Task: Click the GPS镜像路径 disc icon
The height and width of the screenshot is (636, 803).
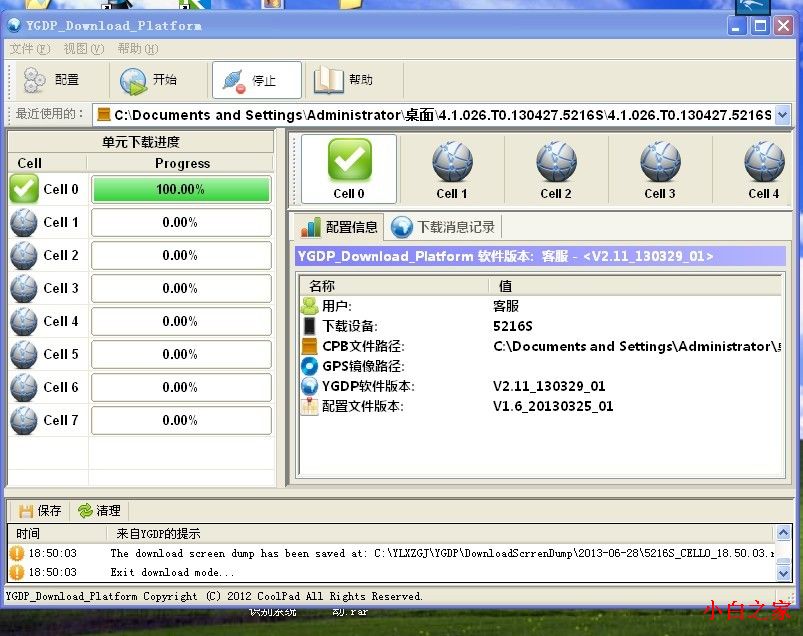Action: click(309, 366)
